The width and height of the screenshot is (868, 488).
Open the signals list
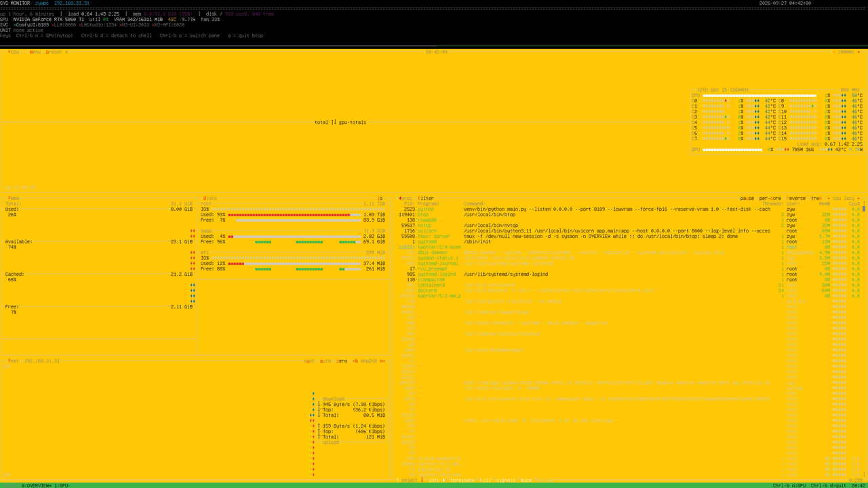pyautogui.click(x=506, y=480)
